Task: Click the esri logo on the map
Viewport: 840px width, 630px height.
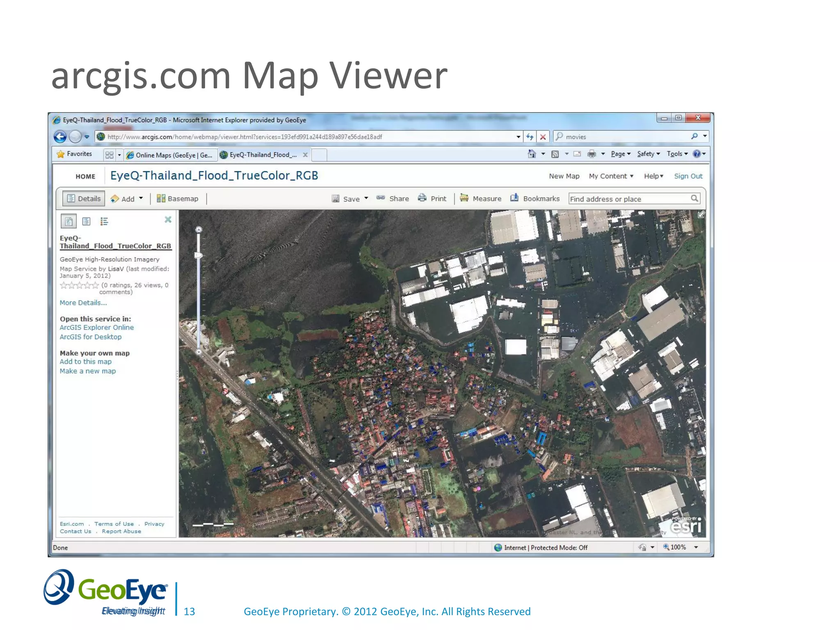Action: click(x=687, y=525)
